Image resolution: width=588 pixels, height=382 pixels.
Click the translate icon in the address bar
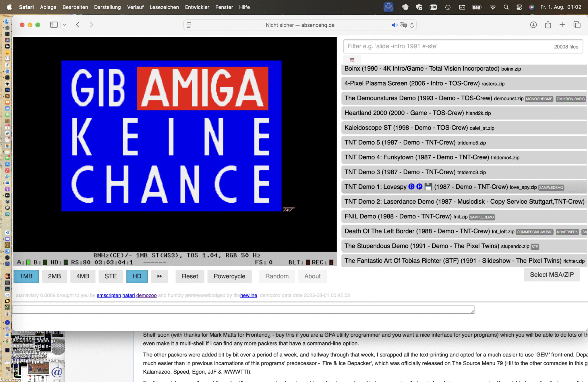[x=403, y=25]
